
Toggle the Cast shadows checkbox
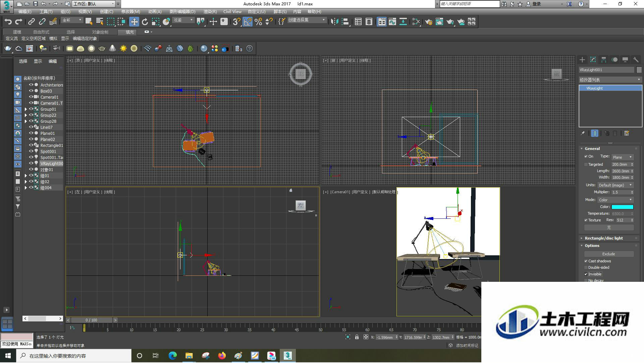pyautogui.click(x=586, y=261)
